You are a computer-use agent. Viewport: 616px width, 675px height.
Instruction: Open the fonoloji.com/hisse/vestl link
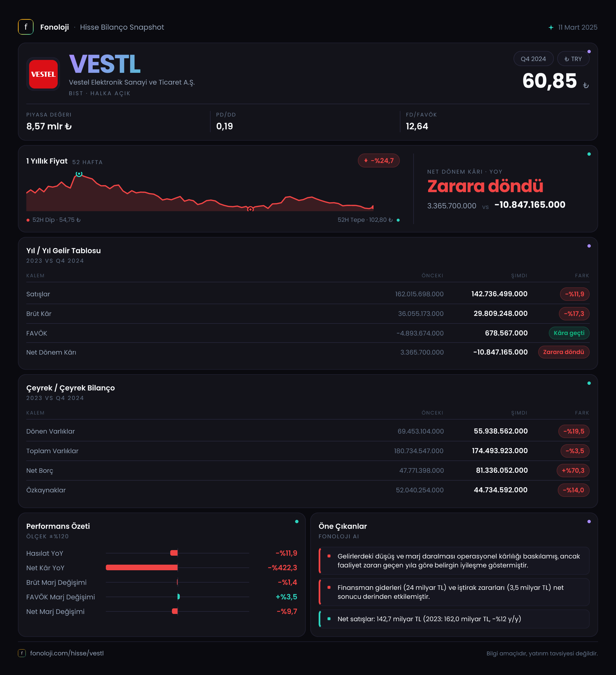(67, 653)
